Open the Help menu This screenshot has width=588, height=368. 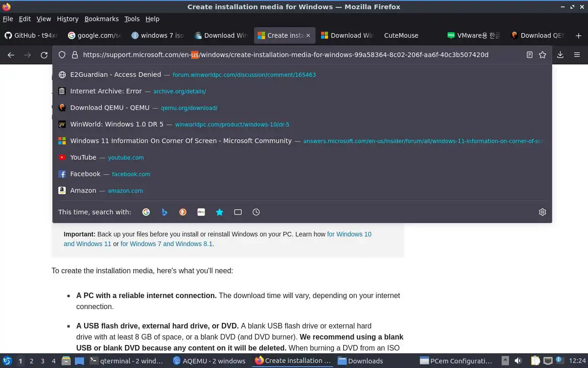pos(153,19)
